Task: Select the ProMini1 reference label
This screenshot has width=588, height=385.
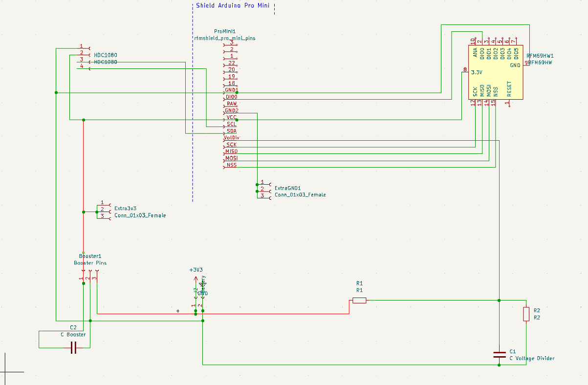Action: pos(225,31)
